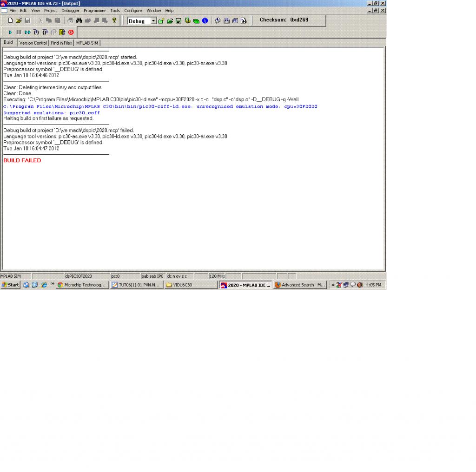The height and width of the screenshot is (472, 476).
Task: Open the build configuration Debug dropdown
Action: [153, 21]
